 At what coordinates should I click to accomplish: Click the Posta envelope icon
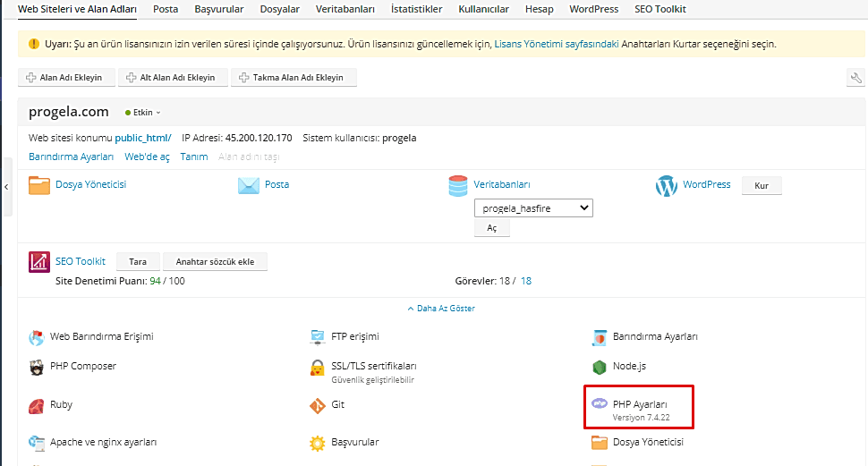pos(249,185)
